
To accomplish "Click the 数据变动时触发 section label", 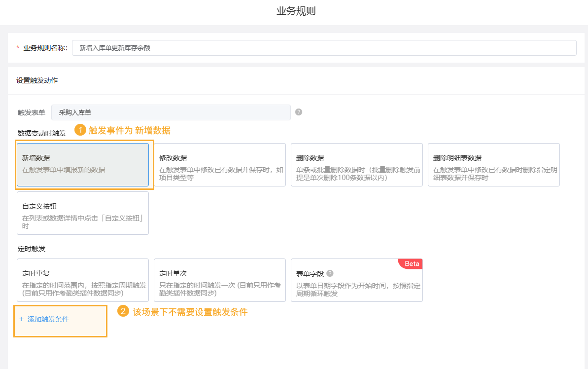I will (x=42, y=133).
